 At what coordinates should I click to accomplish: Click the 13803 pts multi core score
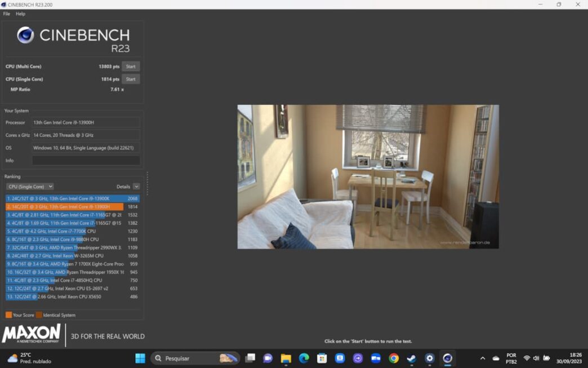coord(109,66)
